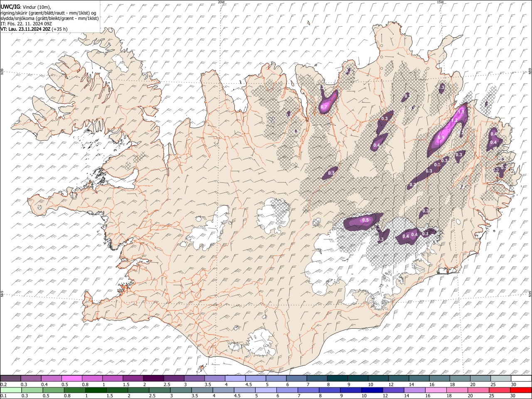532x399 pixels.
Task: Pick top-row swatch between 0.2 and 0.3
Action: click(x=10, y=379)
